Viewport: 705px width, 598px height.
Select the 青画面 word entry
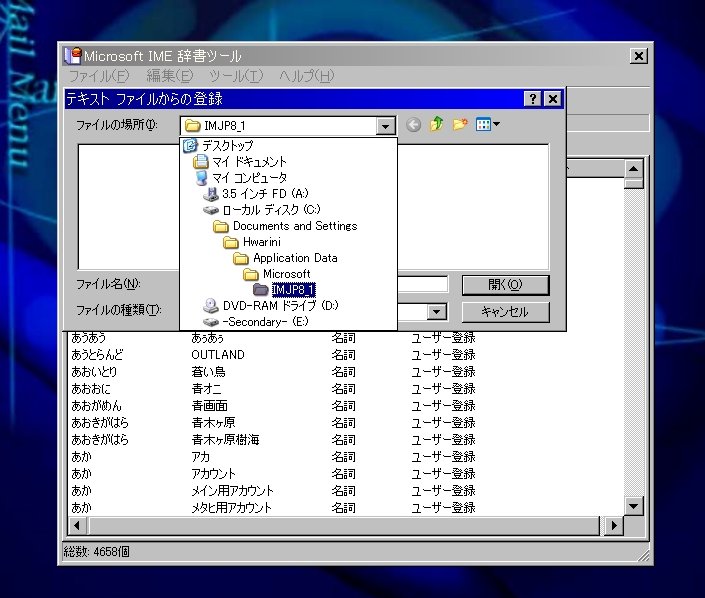tap(210, 406)
